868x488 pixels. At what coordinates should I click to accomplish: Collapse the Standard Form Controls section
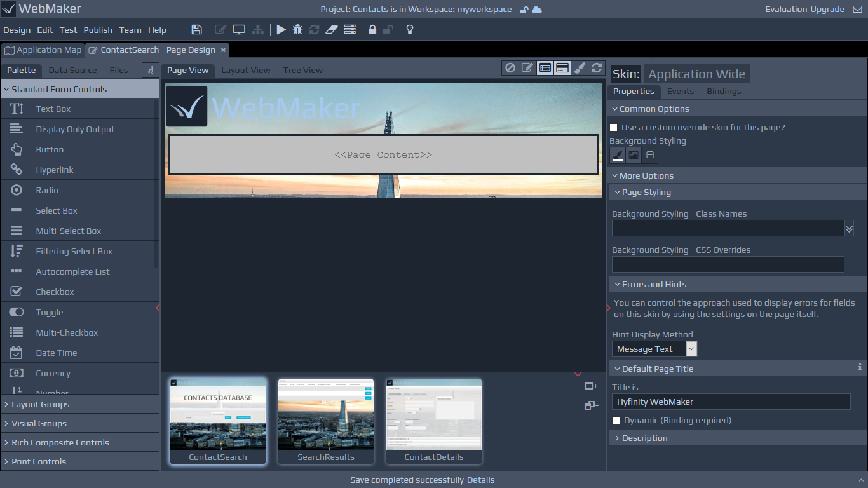(x=79, y=89)
